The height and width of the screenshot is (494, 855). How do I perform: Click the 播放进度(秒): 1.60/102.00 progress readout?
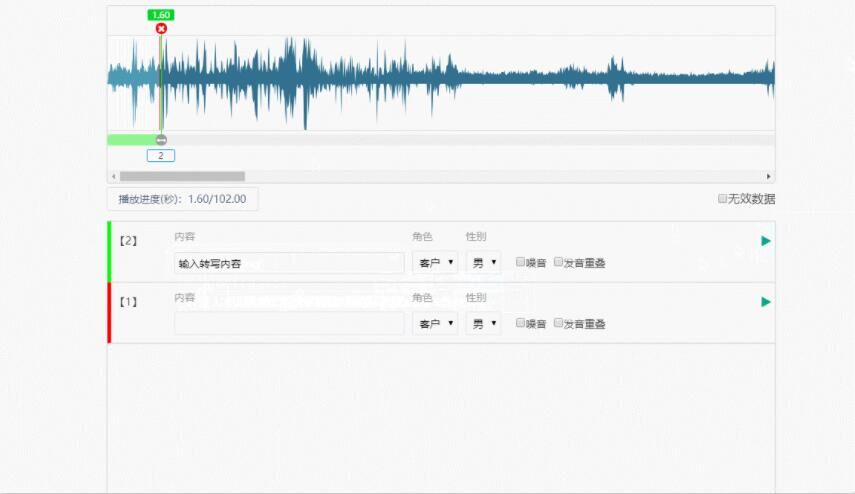183,199
